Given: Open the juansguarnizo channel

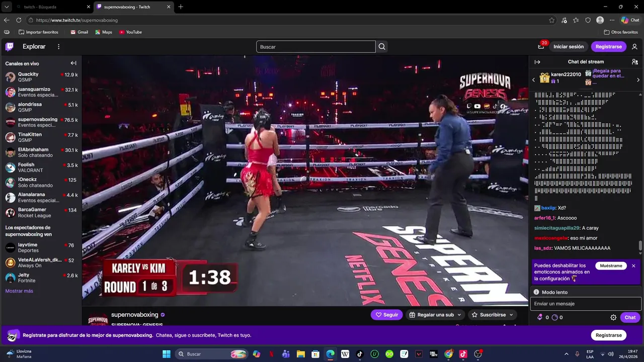Looking at the screenshot, I should point(41,92).
